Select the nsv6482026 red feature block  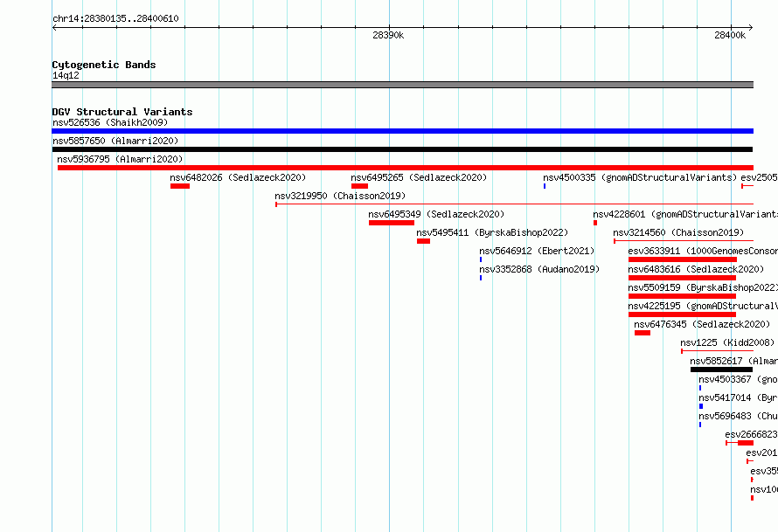tap(180, 186)
